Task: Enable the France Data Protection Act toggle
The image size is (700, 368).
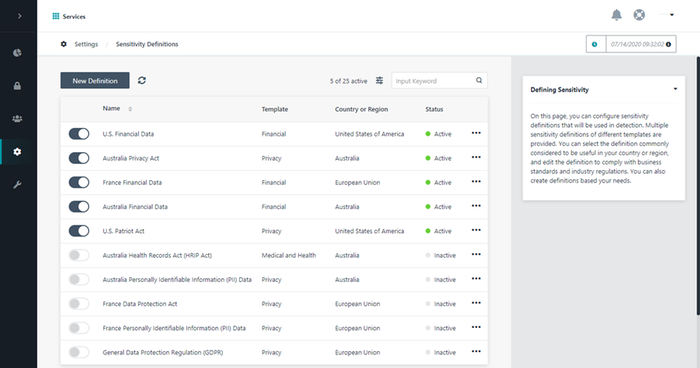Action: (79, 304)
